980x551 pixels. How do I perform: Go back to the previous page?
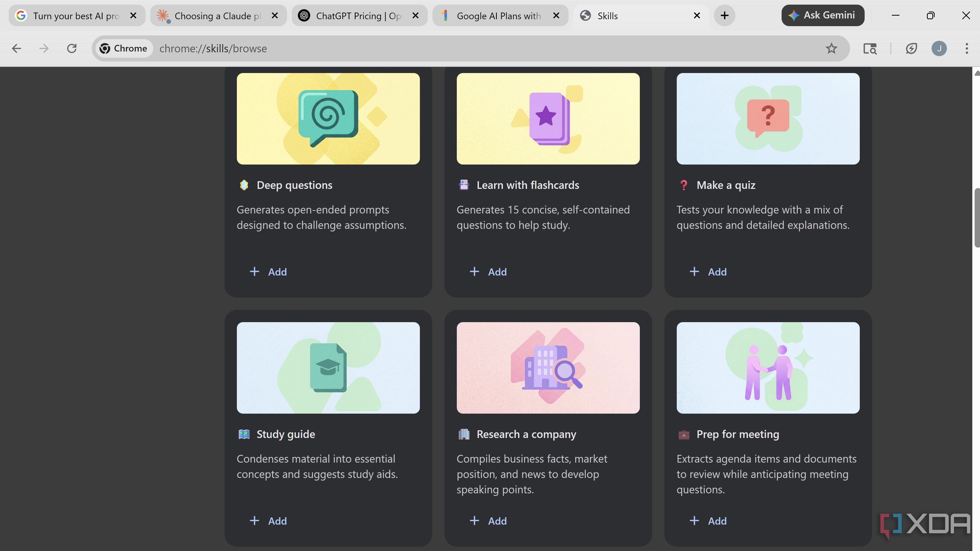coord(16,48)
